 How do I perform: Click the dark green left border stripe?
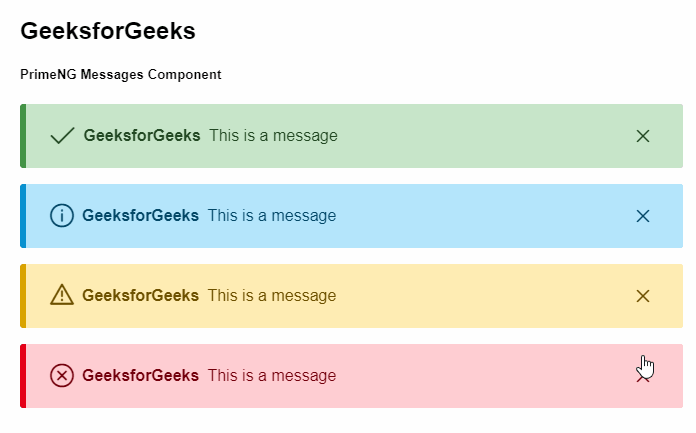click(23, 136)
